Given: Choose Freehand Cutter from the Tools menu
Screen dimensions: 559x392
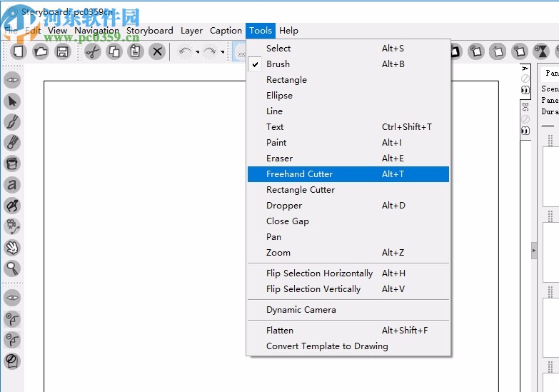Looking at the screenshot, I should [x=348, y=174].
